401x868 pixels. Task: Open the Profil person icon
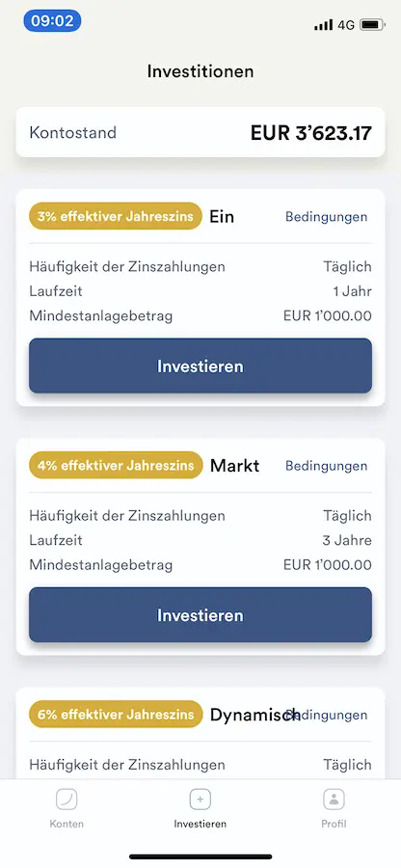[334, 800]
